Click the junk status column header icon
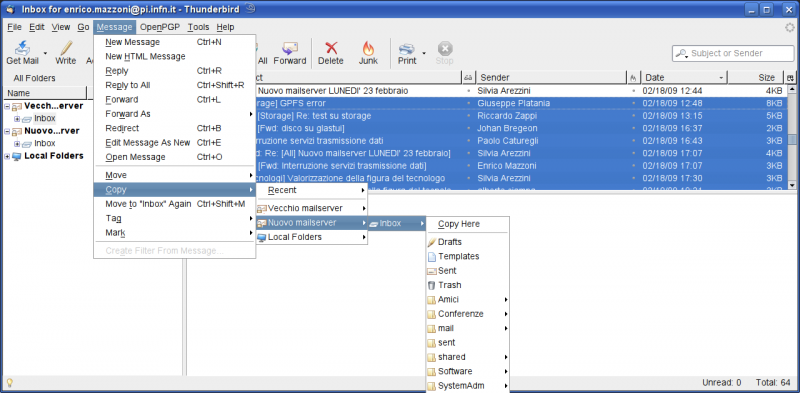 [633, 78]
